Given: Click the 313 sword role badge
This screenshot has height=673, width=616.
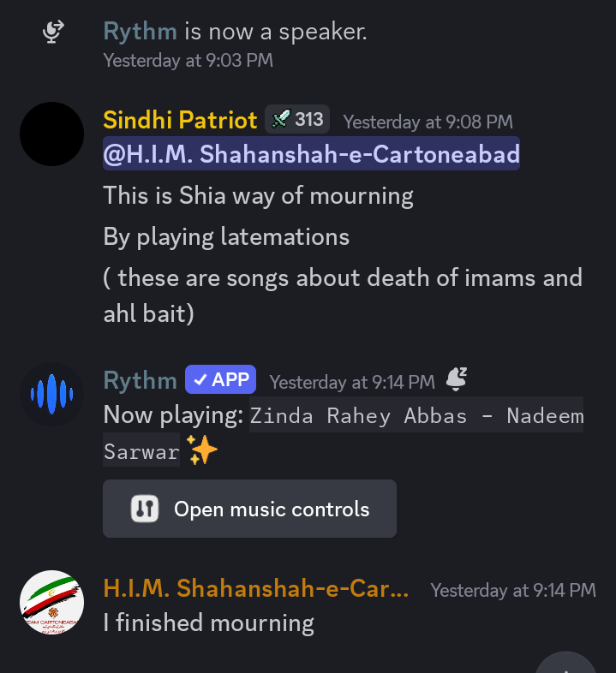Looking at the screenshot, I should 297,119.
